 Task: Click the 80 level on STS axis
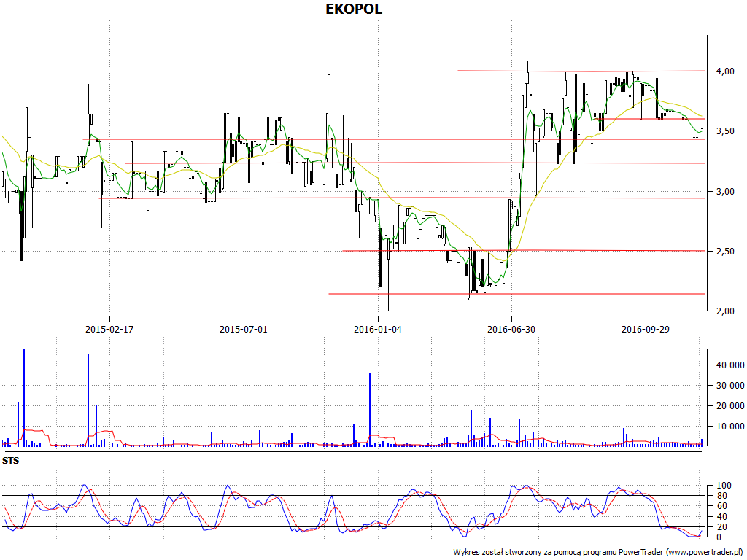[x=721, y=496]
